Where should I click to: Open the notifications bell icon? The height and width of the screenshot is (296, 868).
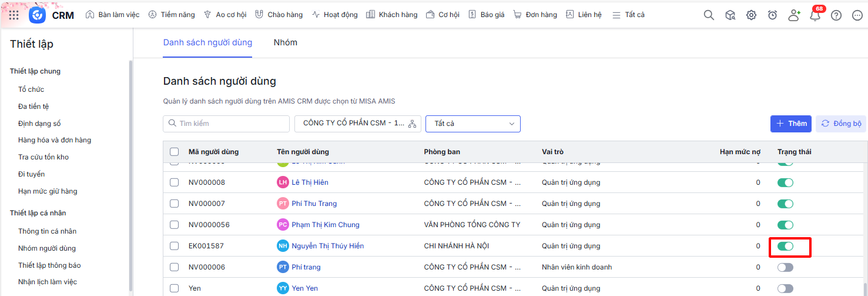click(x=815, y=16)
